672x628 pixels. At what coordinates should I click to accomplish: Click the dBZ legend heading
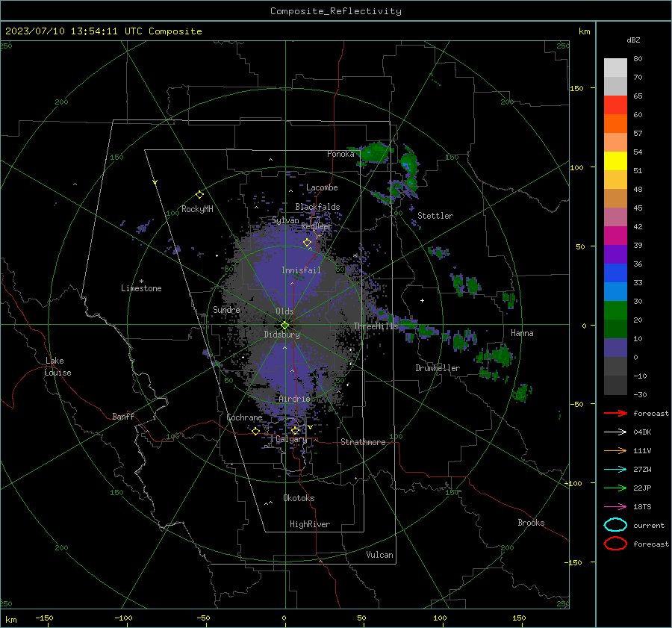click(x=633, y=40)
